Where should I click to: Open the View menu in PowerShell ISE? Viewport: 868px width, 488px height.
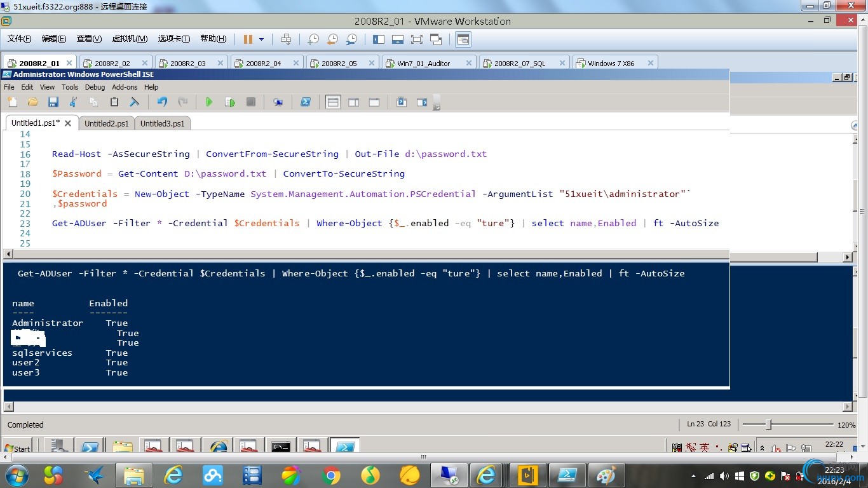47,87
